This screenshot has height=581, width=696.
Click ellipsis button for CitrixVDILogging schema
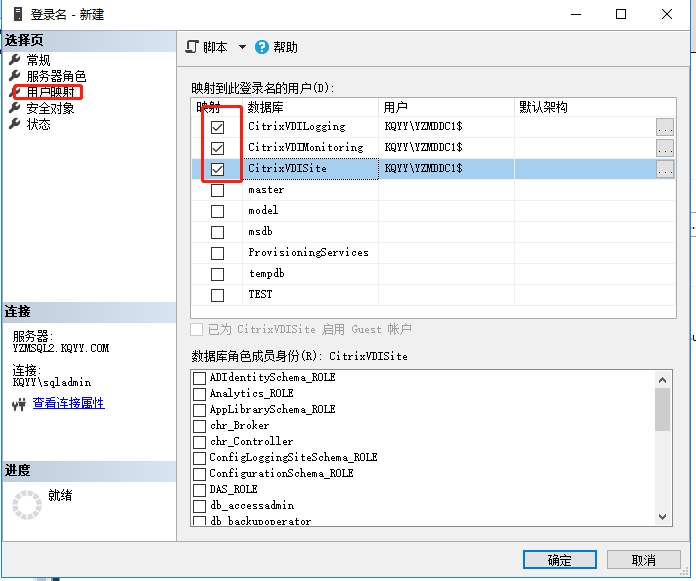665,127
